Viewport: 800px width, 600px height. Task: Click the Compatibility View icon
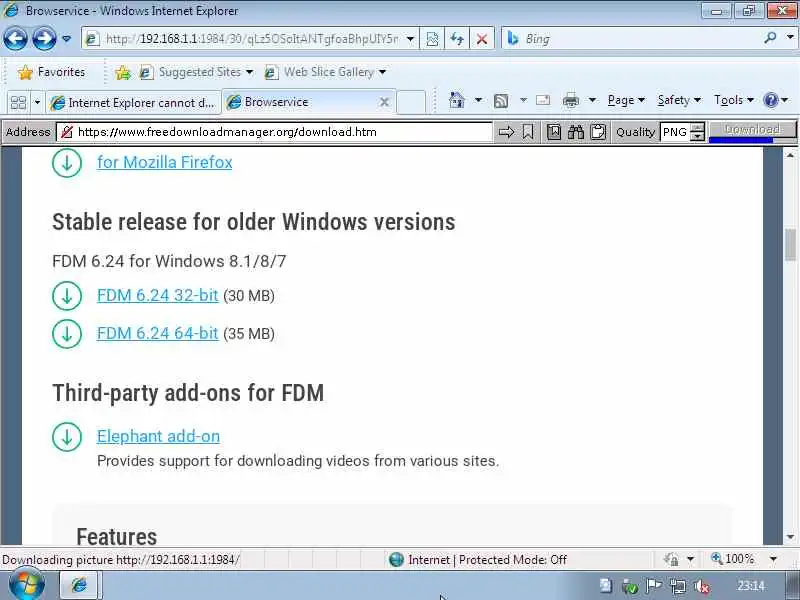(432, 39)
